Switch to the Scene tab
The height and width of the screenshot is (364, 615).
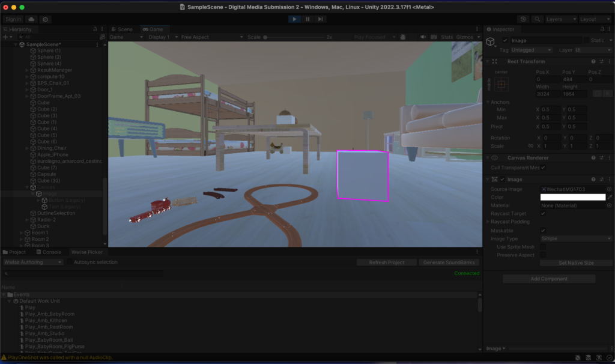point(122,29)
